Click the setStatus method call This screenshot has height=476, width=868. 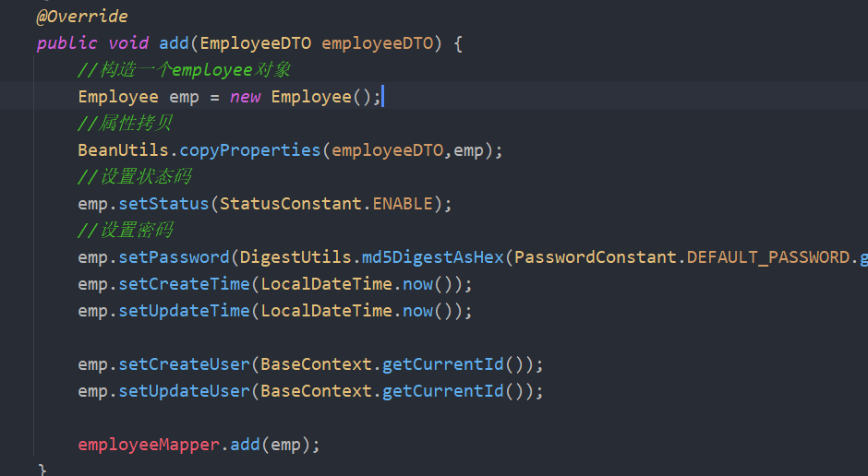tap(163, 204)
